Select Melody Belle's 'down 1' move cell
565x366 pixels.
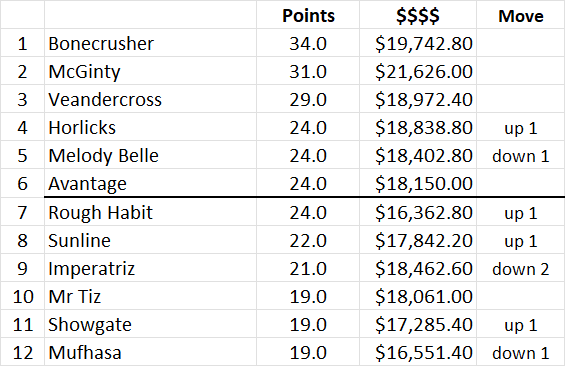point(521,155)
